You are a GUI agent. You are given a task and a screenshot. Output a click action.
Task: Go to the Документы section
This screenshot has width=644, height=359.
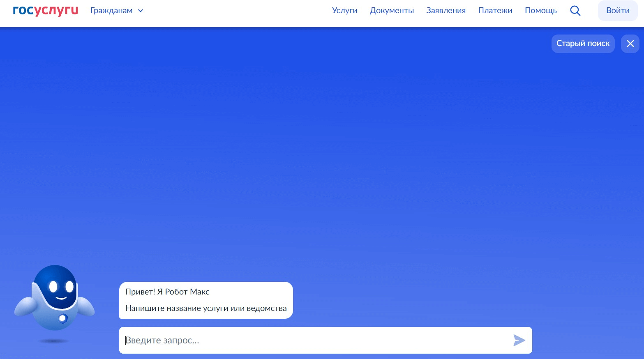[x=392, y=11]
